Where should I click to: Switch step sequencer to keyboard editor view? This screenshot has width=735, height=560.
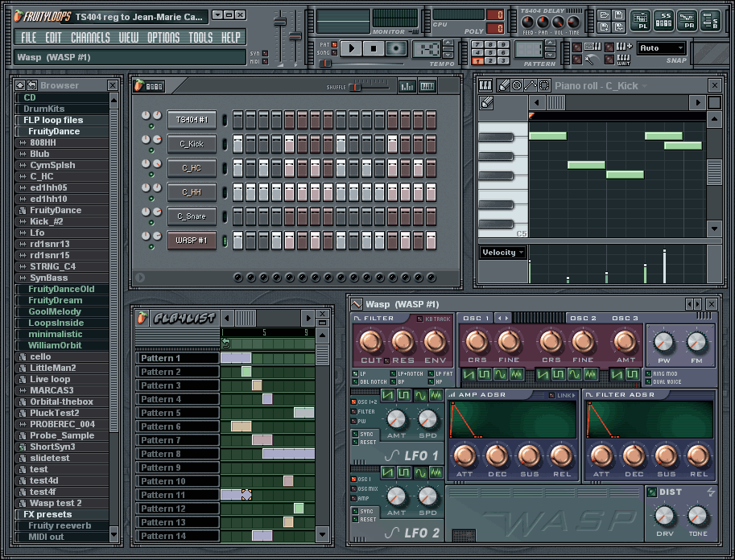427,86
